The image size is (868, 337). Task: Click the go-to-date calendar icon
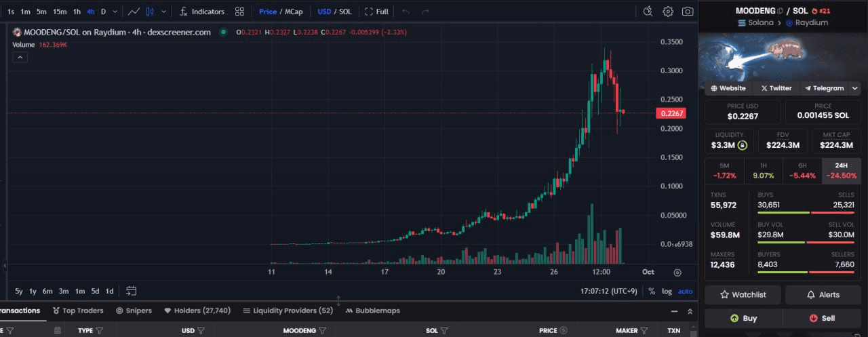pos(131,291)
